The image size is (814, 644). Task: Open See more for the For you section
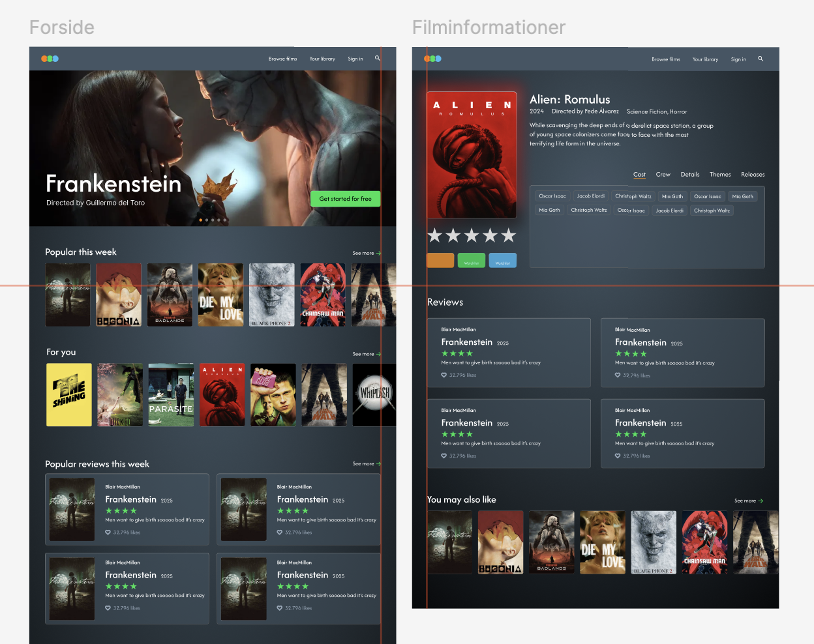click(367, 354)
